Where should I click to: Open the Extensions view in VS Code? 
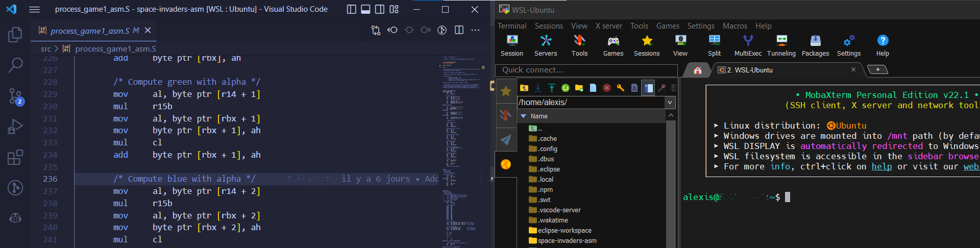(x=15, y=157)
